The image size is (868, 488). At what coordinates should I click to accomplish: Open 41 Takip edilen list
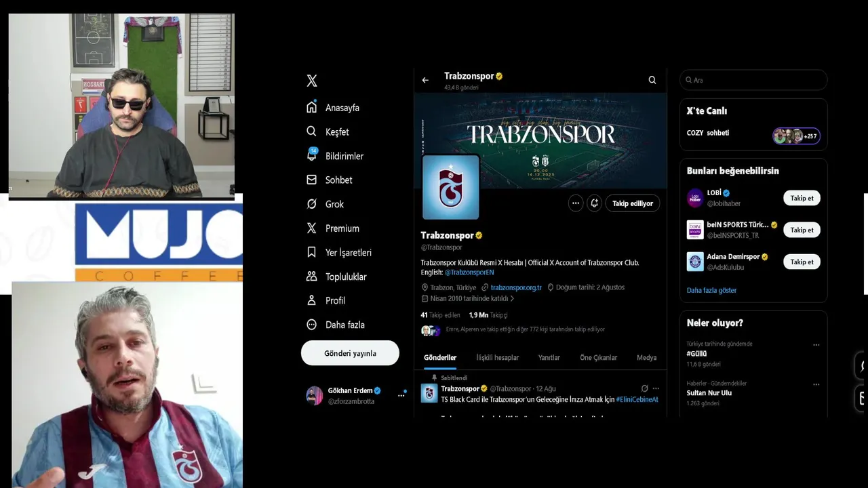440,315
